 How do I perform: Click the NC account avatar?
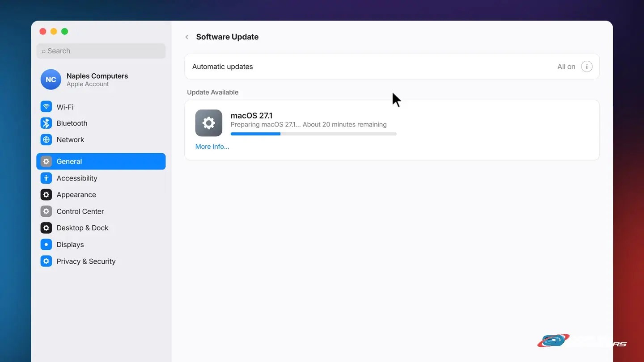coord(51,80)
